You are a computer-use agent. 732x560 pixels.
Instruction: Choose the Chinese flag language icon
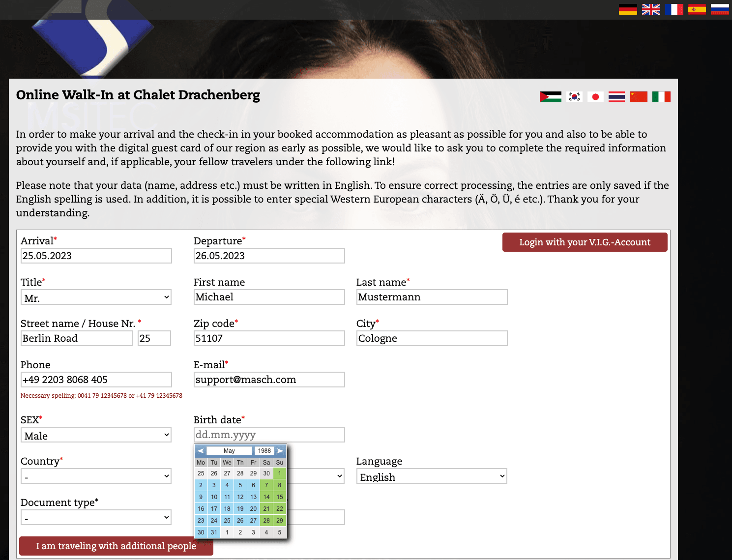coord(638,96)
